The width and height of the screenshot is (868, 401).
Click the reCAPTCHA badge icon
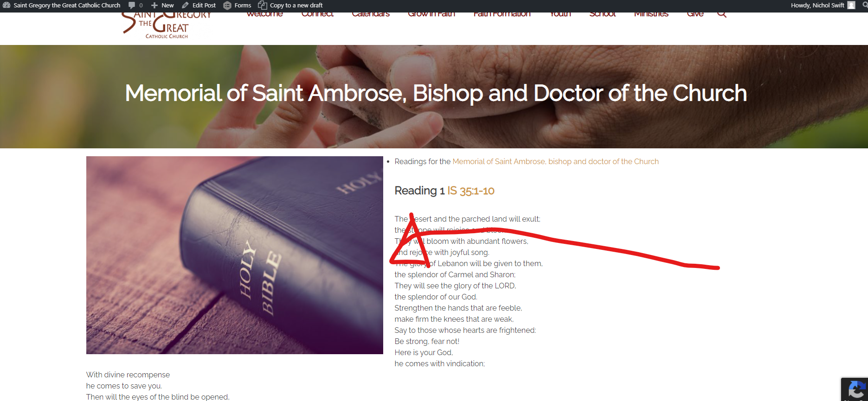click(855, 389)
